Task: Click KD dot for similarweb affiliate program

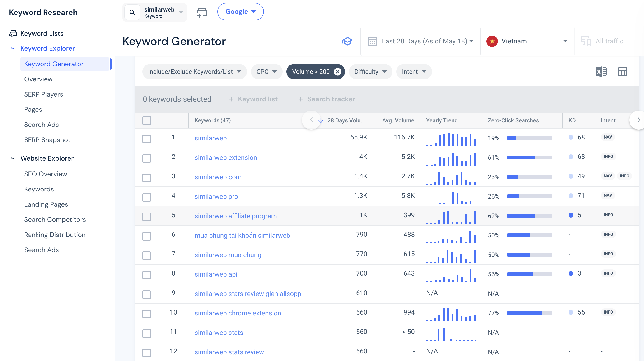Action: [x=571, y=215]
